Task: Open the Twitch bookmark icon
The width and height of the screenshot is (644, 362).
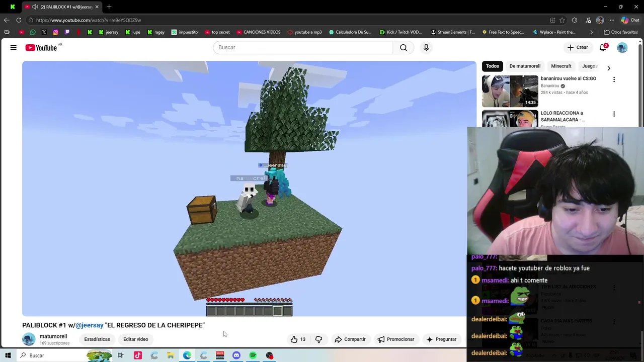Action: (67, 32)
